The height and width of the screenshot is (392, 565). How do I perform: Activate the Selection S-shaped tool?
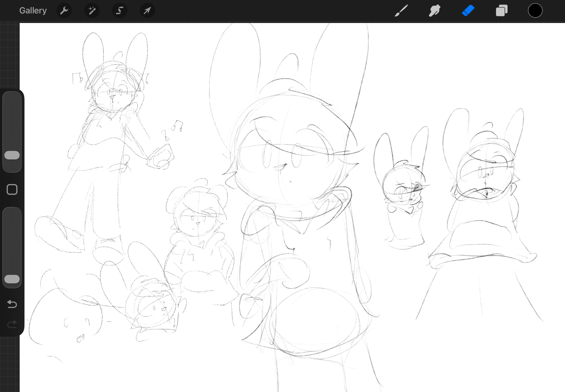pos(119,11)
